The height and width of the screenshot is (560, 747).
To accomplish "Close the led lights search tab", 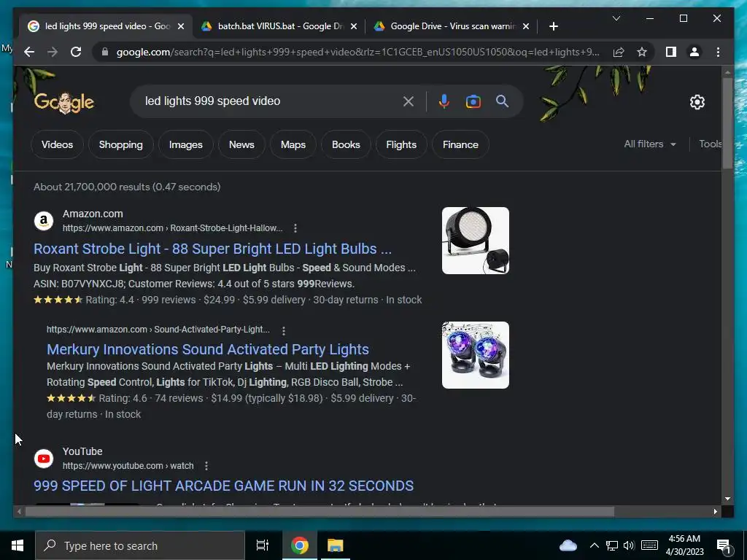I will click(181, 26).
